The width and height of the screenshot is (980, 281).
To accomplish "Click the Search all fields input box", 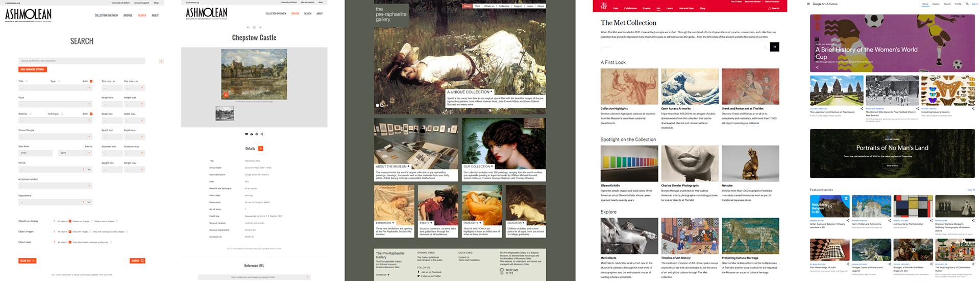I will [x=82, y=61].
